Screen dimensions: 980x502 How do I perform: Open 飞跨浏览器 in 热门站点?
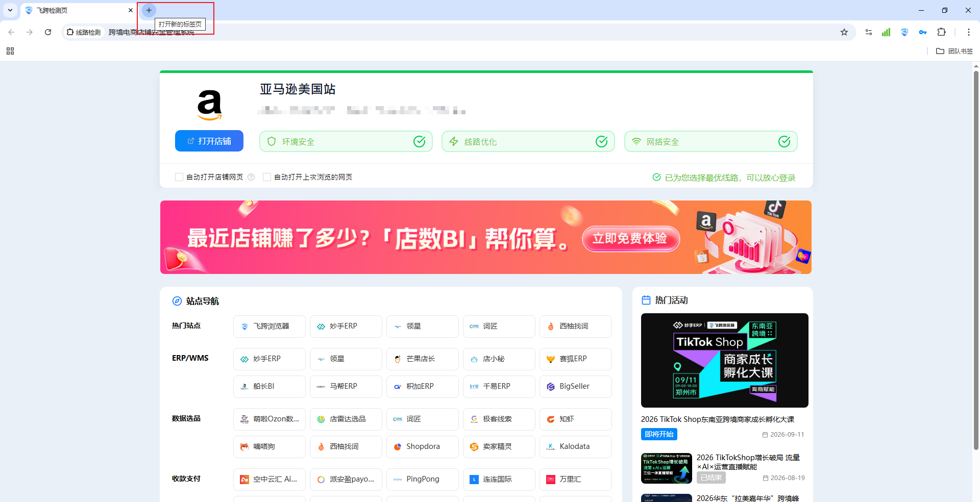point(269,327)
